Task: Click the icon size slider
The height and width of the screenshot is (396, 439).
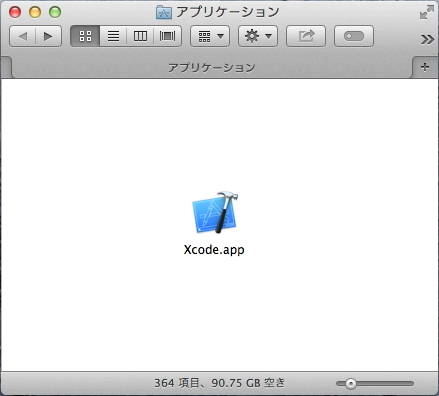Action: (375, 384)
